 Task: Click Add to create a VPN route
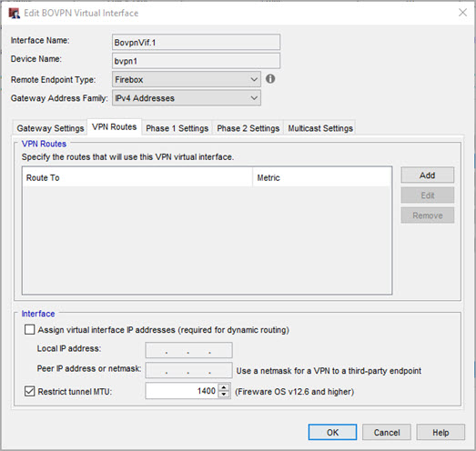[x=428, y=175]
